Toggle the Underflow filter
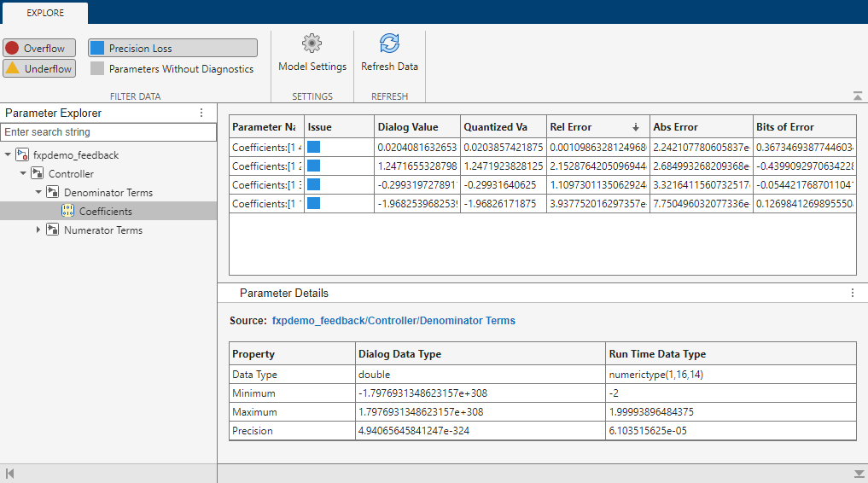Viewport: 868px width, 483px height. [39, 68]
